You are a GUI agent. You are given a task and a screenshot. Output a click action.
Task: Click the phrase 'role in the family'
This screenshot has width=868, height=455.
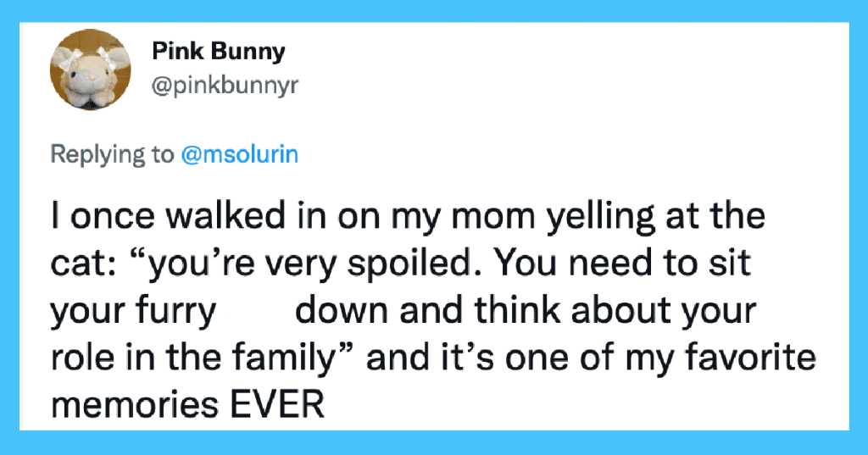[194, 358]
